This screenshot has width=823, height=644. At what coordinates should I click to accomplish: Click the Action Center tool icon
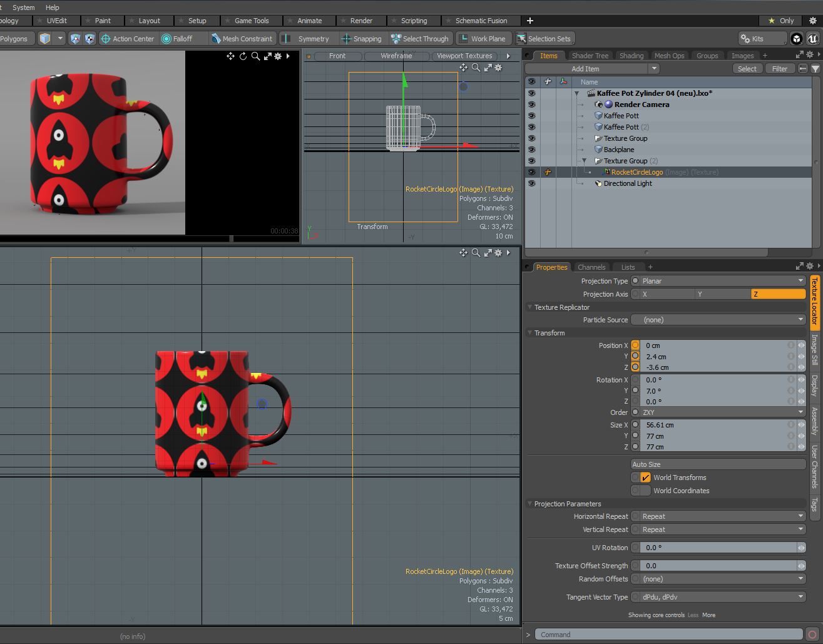(x=106, y=39)
